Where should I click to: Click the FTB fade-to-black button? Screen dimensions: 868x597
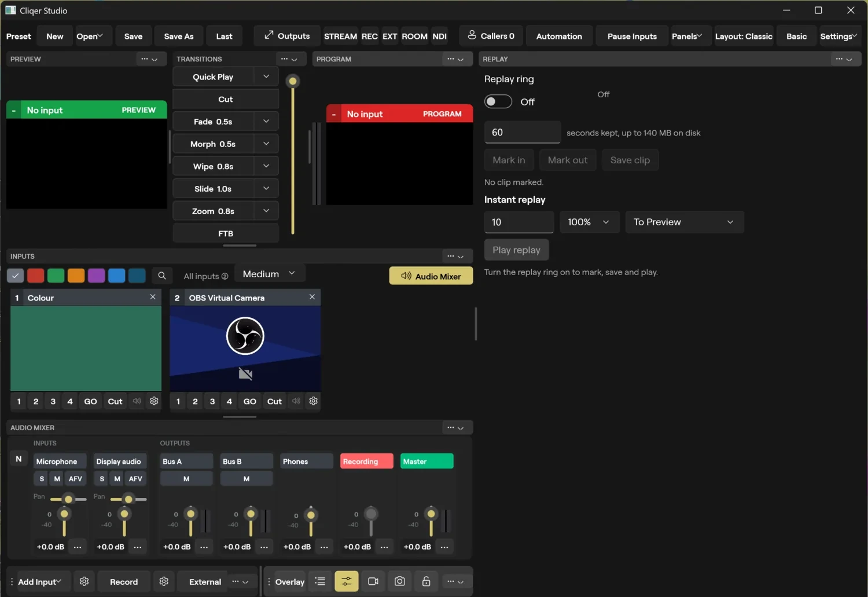pyautogui.click(x=226, y=233)
